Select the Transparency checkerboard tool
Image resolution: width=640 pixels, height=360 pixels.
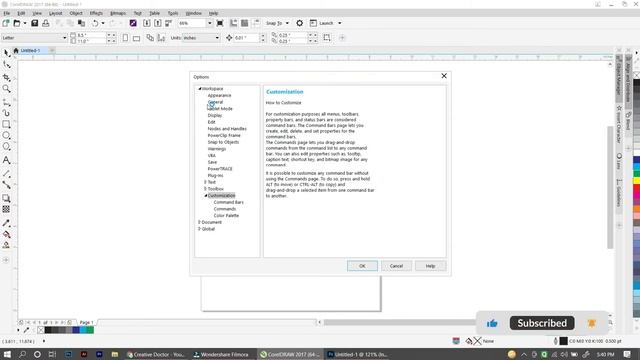pyautogui.click(x=7, y=209)
